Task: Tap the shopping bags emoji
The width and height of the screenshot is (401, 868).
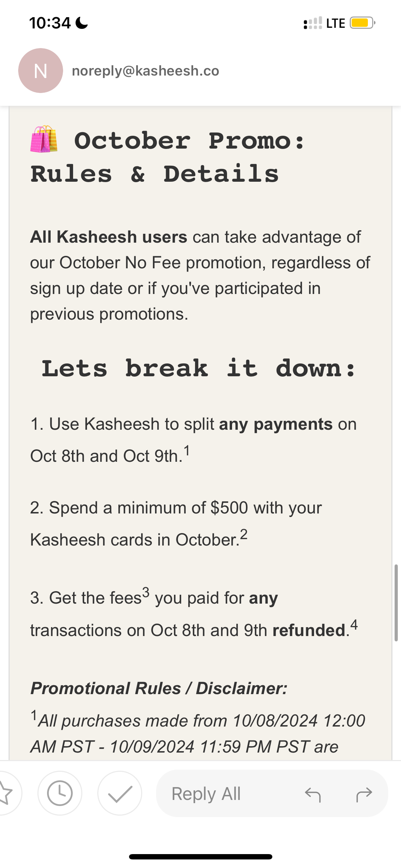Action: 44,139
